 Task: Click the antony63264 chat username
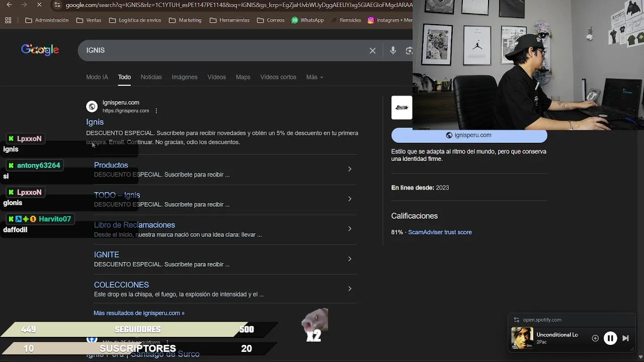click(38, 165)
